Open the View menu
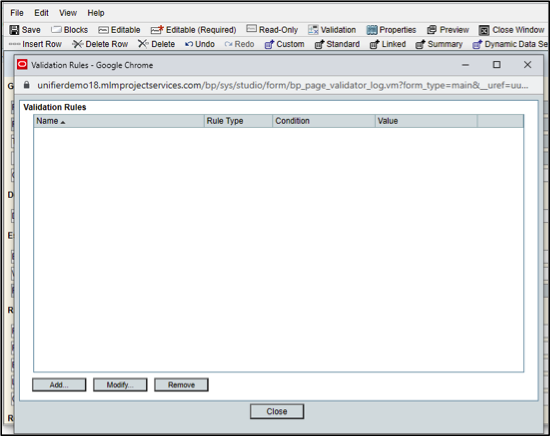The image size is (550, 436). pyautogui.click(x=68, y=13)
